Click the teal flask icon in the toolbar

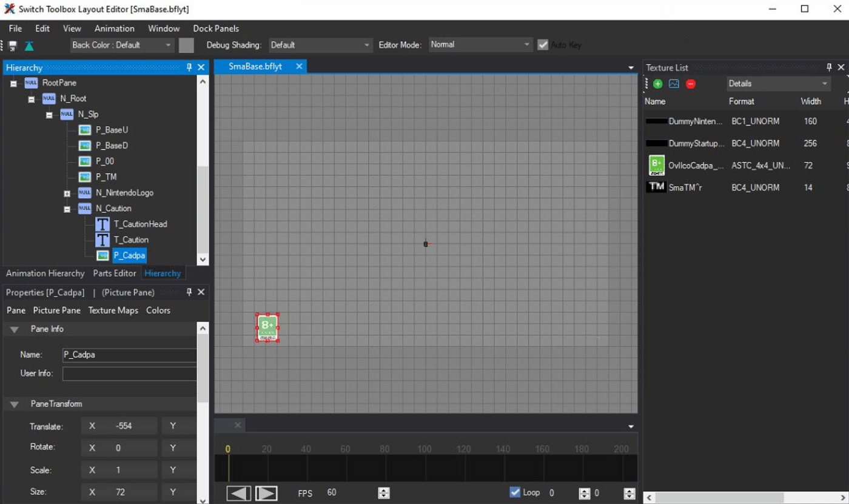click(29, 45)
